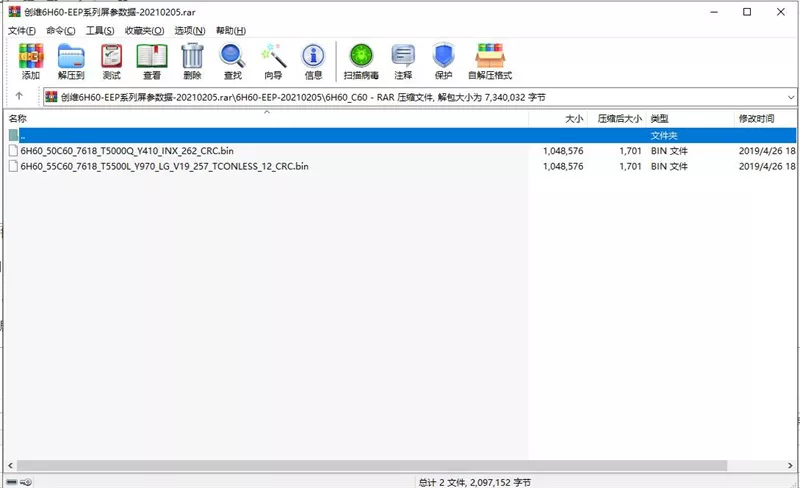
Task: Click packed size 1,701 of 6H60_55C60 row
Action: [x=630, y=166]
